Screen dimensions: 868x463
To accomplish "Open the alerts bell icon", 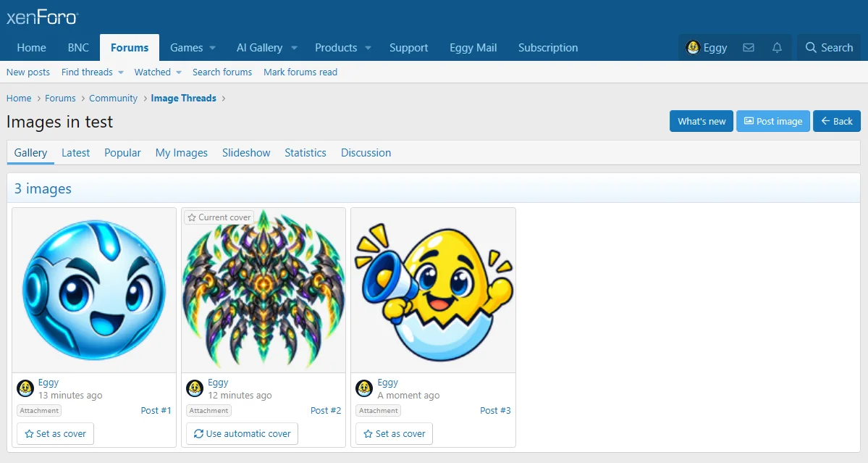I will (x=778, y=48).
